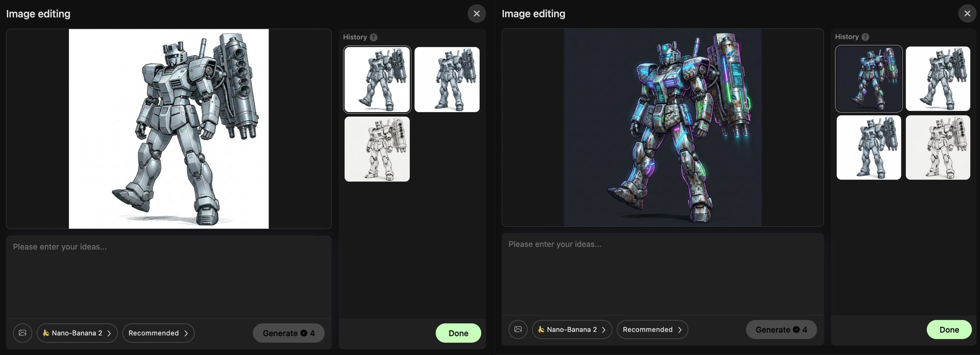Viewport: 980px width, 355px height.
Task: Select the second gray robot thumbnail in left history
Action: pyautogui.click(x=447, y=80)
